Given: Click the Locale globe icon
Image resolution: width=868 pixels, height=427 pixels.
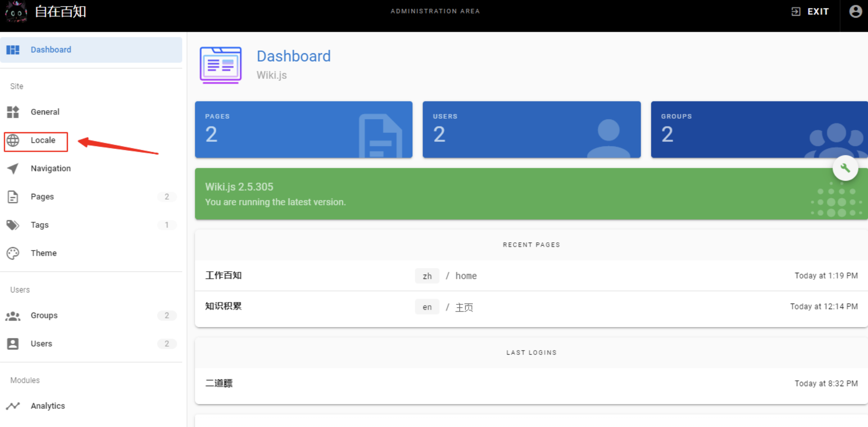Looking at the screenshot, I should tap(13, 140).
